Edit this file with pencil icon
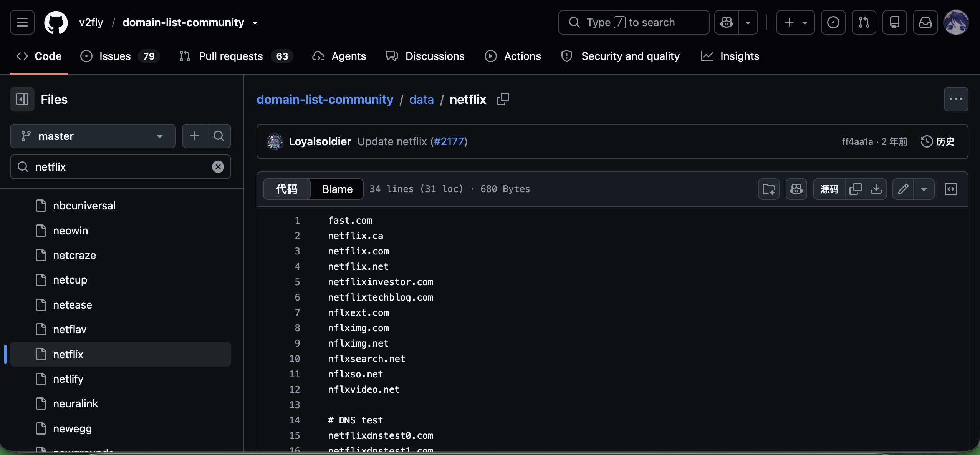Image resolution: width=980 pixels, height=455 pixels. pos(903,189)
